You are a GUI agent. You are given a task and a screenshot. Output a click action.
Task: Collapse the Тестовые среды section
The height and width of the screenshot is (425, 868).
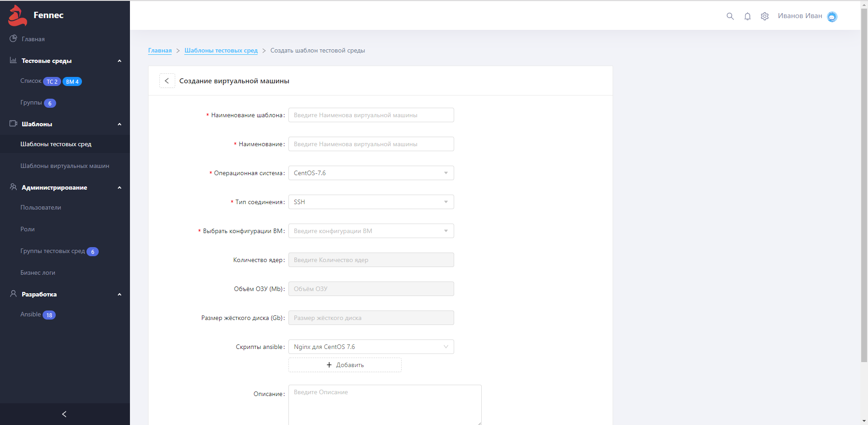120,61
